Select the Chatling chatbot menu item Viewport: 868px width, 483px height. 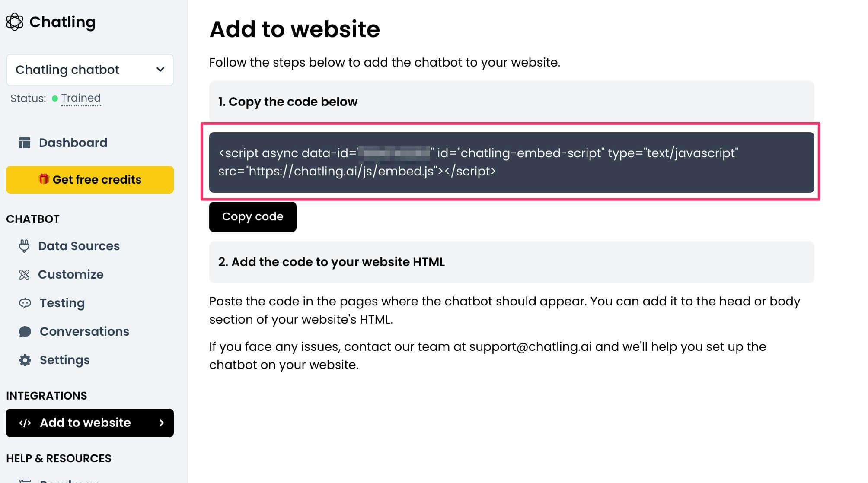tap(90, 70)
